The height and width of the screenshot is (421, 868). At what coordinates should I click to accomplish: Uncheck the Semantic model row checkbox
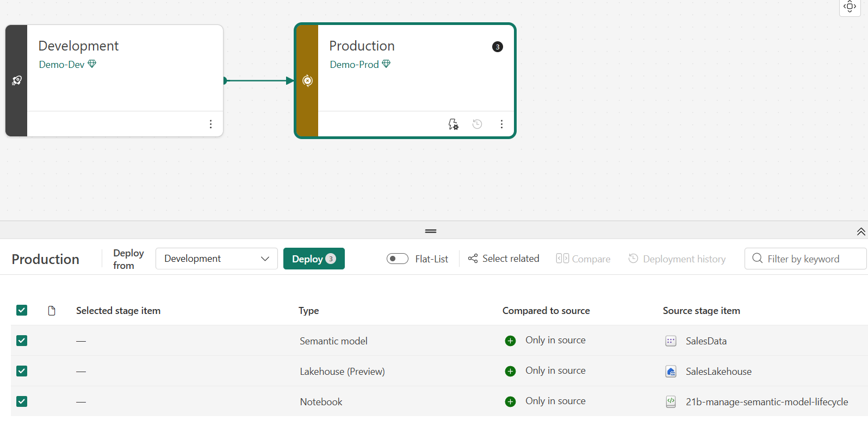coord(22,341)
